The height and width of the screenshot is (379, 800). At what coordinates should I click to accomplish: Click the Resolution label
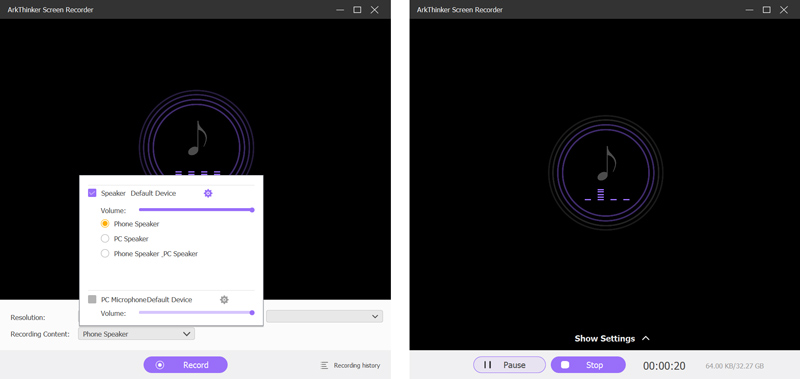(x=28, y=317)
